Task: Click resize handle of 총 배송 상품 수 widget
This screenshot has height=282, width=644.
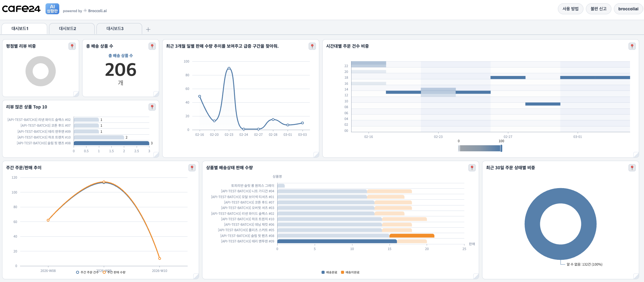Action: click(156, 94)
